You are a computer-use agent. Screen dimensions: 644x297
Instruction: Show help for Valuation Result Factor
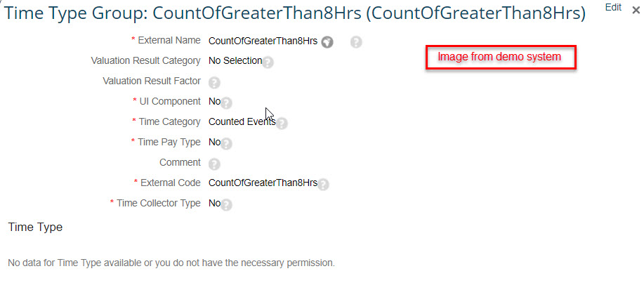pos(214,83)
